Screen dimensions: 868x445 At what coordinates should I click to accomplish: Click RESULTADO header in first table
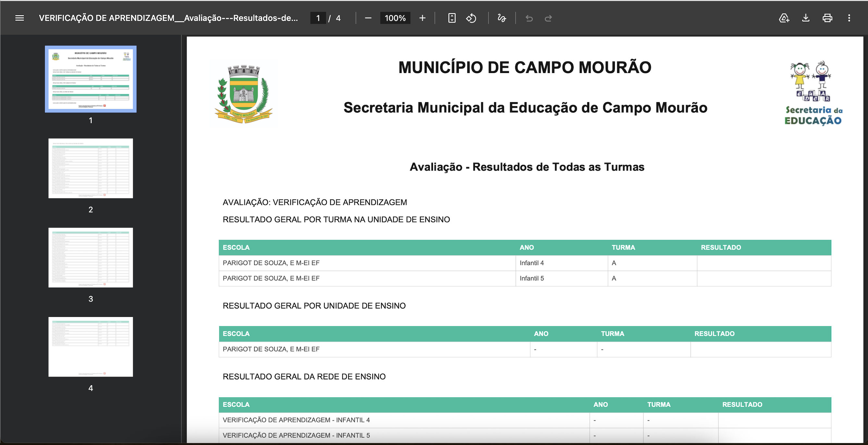(x=721, y=248)
